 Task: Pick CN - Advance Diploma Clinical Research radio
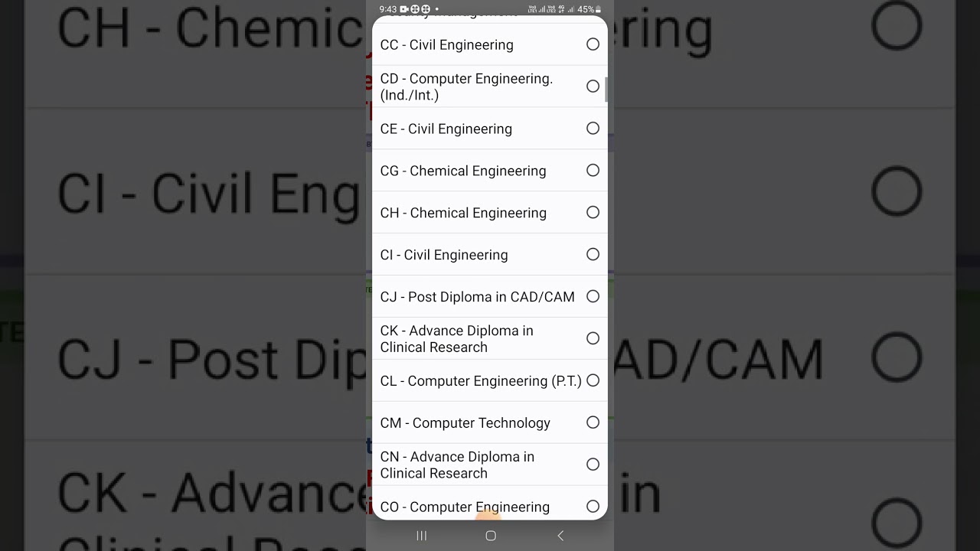[x=593, y=465]
